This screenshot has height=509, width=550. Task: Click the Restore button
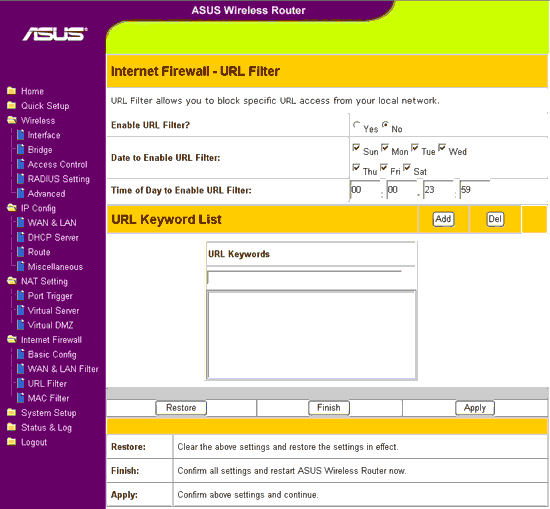coord(181,408)
